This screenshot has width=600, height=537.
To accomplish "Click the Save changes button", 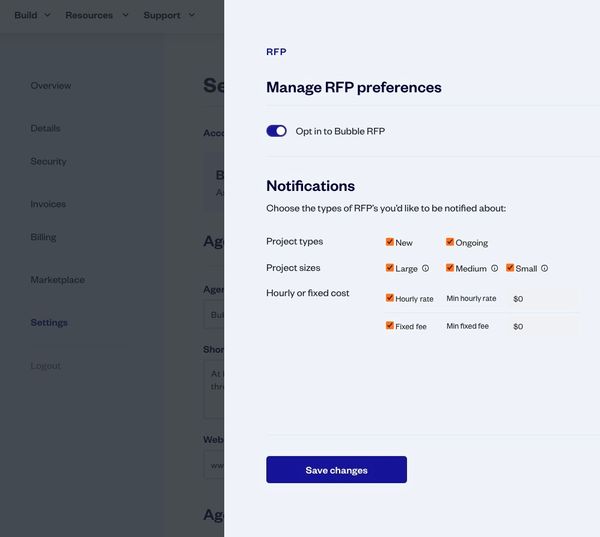I will pyautogui.click(x=336, y=470).
